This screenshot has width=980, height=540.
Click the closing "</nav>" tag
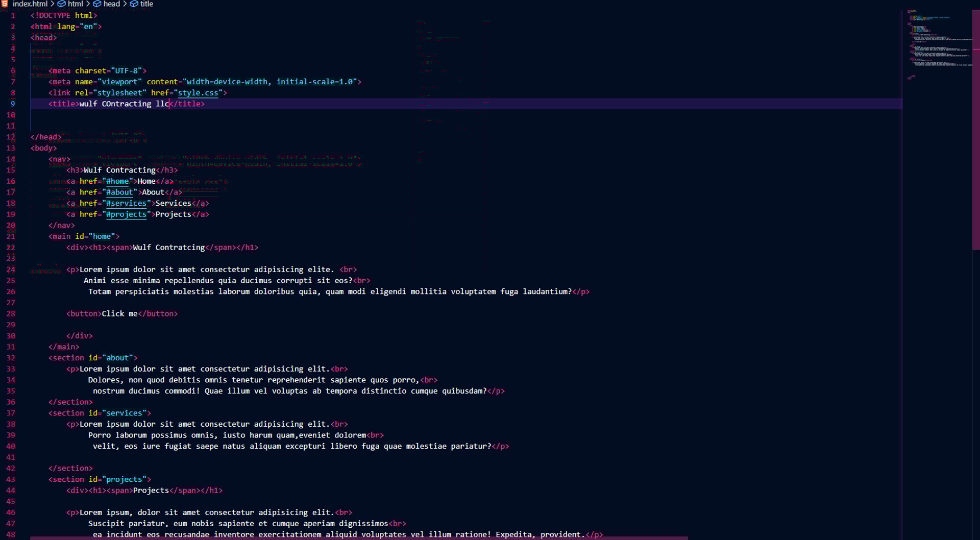[62, 226]
